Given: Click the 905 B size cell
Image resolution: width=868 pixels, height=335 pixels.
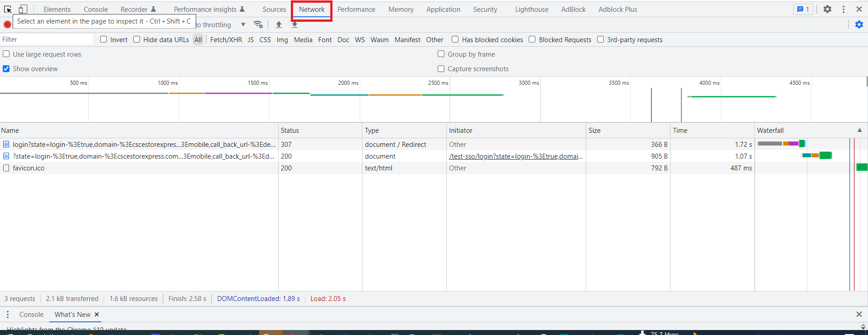Looking at the screenshot, I should 628,156.
